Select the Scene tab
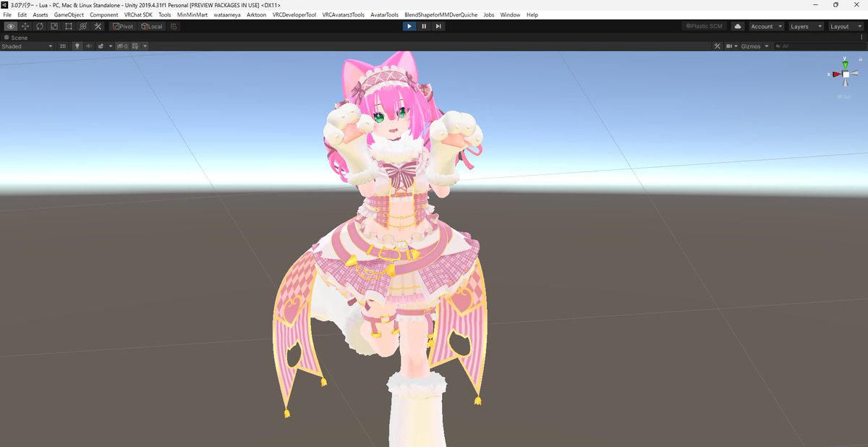Screen dimensions: 868x447 click(15, 37)
